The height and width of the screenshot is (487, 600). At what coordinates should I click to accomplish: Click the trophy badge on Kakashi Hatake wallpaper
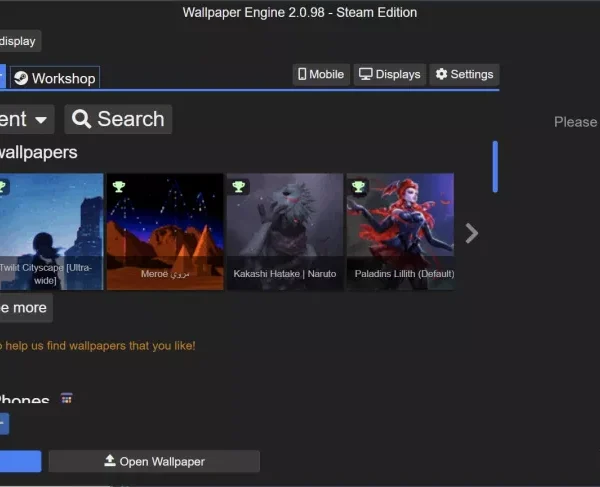click(239, 186)
